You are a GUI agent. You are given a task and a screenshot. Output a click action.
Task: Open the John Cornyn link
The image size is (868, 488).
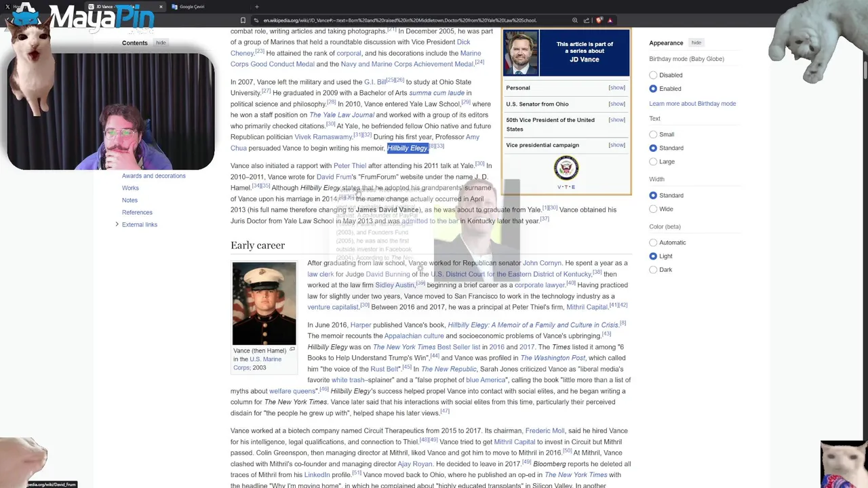tap(542, 263)
